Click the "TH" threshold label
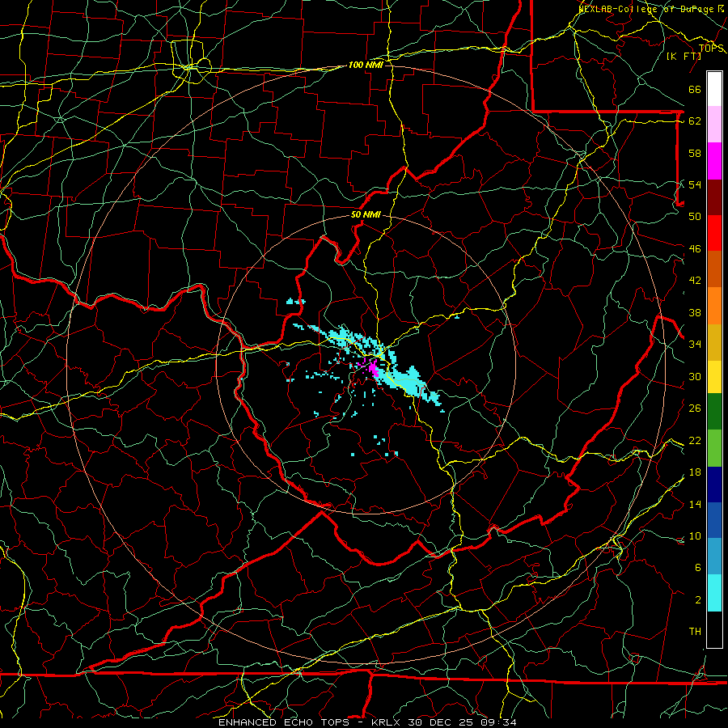 pos(695,632)
